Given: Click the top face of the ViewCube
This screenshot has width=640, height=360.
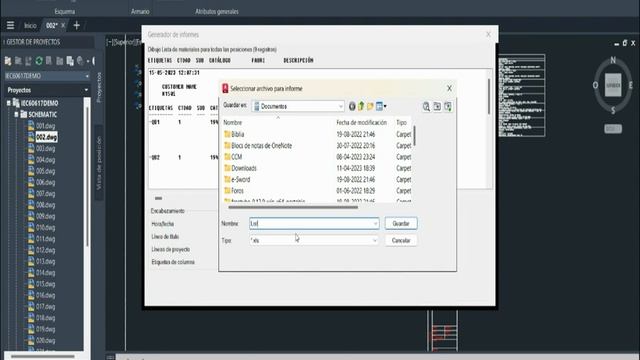Looking at the screenshot, I should [x=613, y=85].
